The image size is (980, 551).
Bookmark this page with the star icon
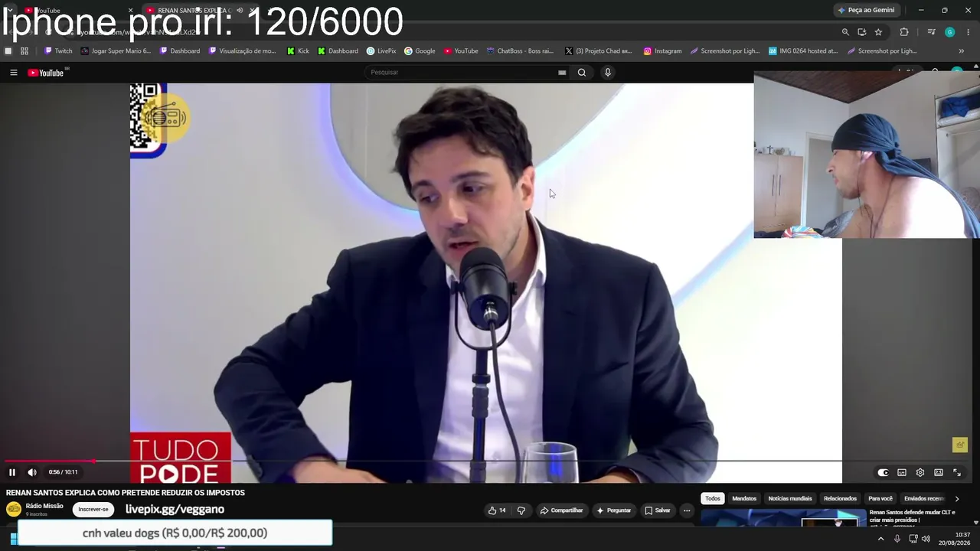tap(878, 32)
